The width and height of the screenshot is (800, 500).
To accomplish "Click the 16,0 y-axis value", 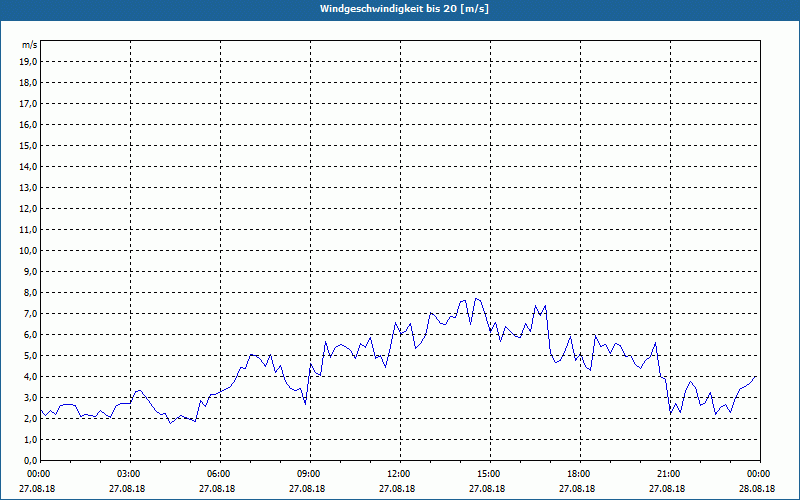I will [28, 124].
